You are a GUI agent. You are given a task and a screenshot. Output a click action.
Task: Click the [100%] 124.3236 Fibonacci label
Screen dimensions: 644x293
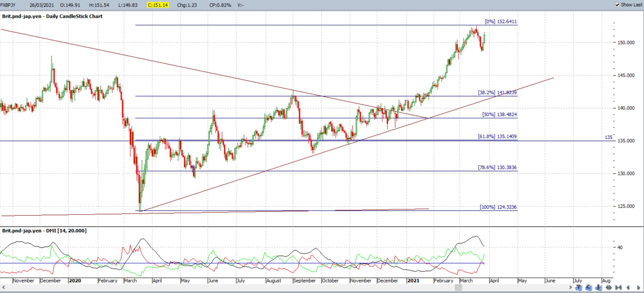coord(498,207)
